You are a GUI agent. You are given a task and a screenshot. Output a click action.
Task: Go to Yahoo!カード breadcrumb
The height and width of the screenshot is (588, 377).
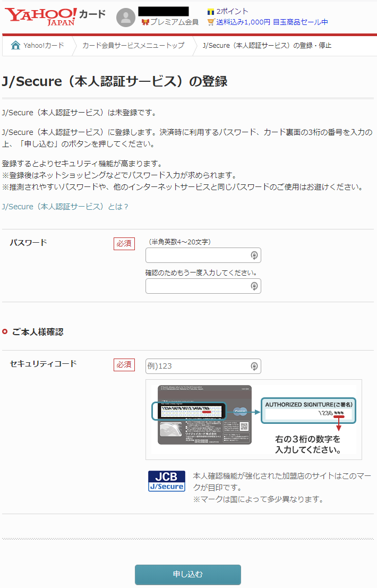click(44, 45)
